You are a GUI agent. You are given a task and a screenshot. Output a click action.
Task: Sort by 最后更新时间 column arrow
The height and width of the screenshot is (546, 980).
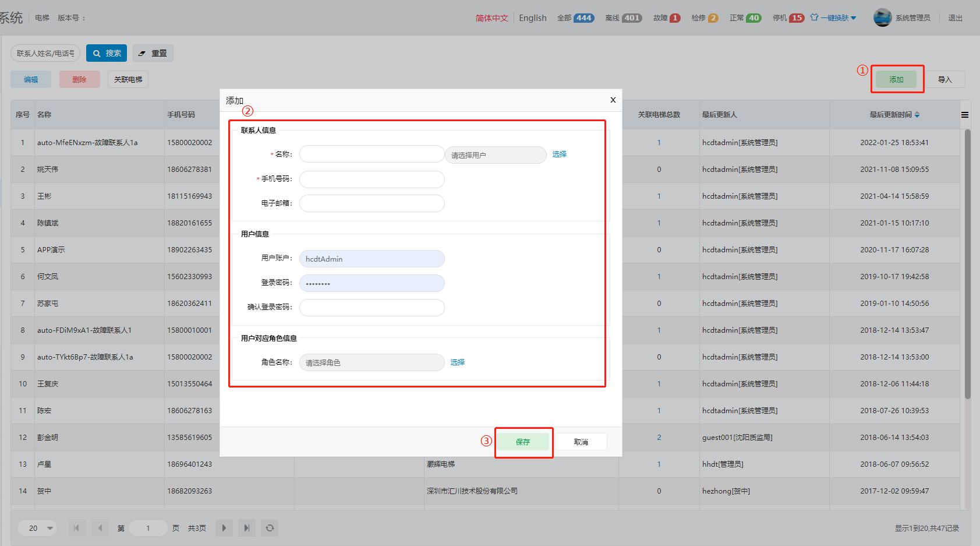pos(917,115)
